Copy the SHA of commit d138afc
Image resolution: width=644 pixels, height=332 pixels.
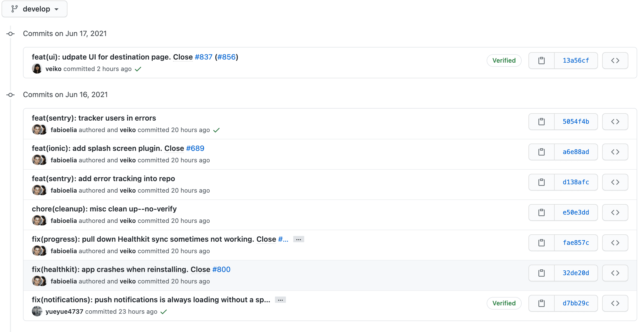(541, 182)
